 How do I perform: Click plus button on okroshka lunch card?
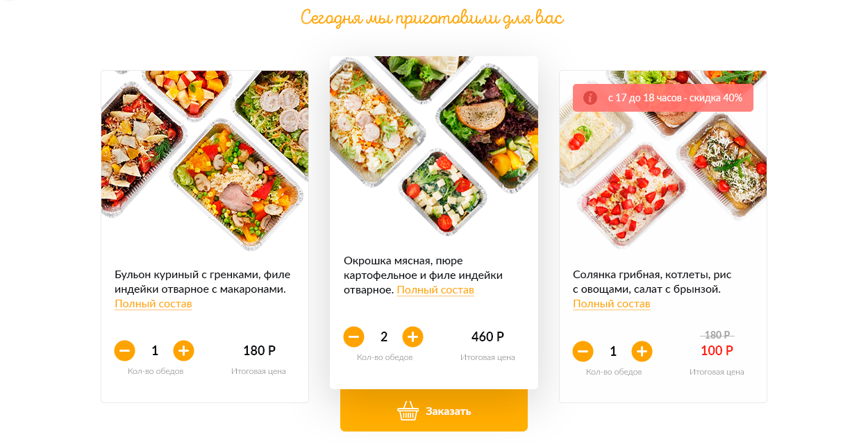pyautogui.click(x=412, y=337)
